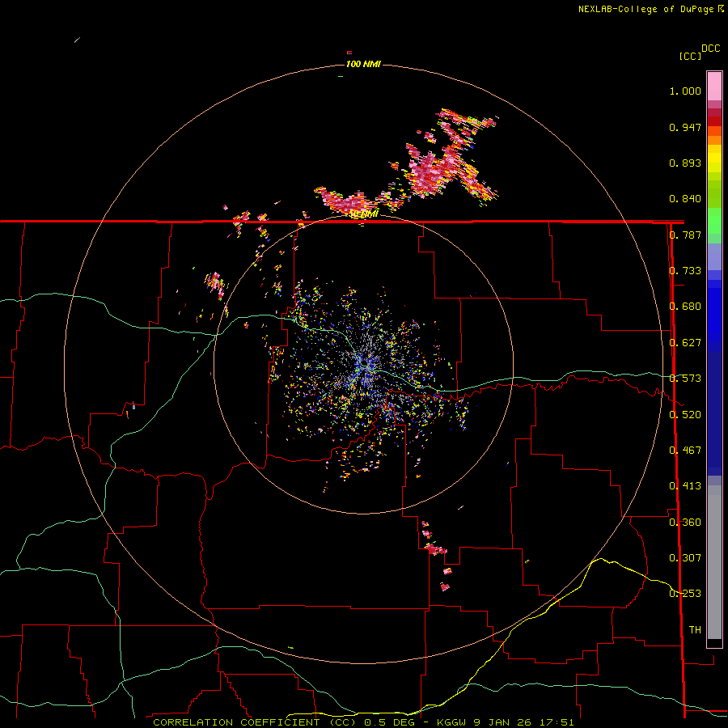Click the TH threshold label on the scale
The image size is (728, 728).
[695, 630]
